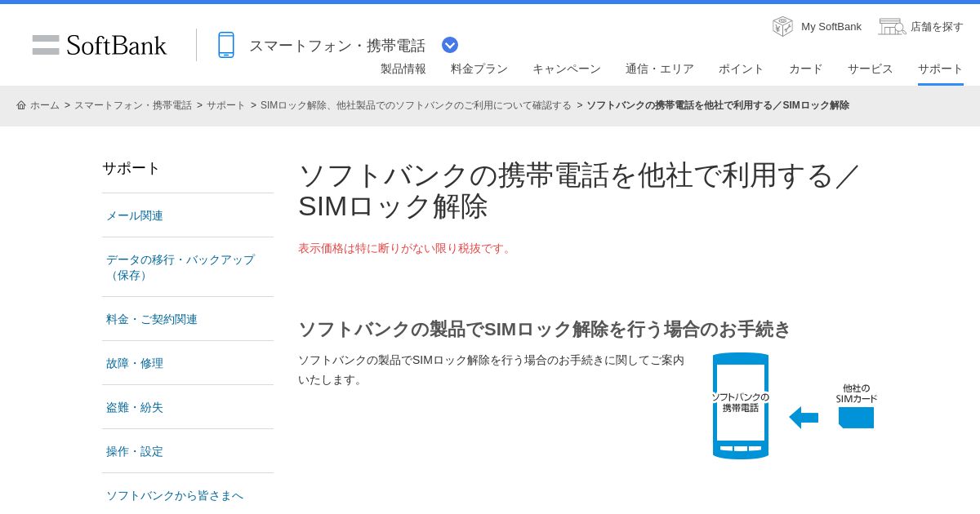The width and height of the screenshot is (980, 514).
Task: Click the My SoftBank cube icon
Action: (x=782, y=26)
